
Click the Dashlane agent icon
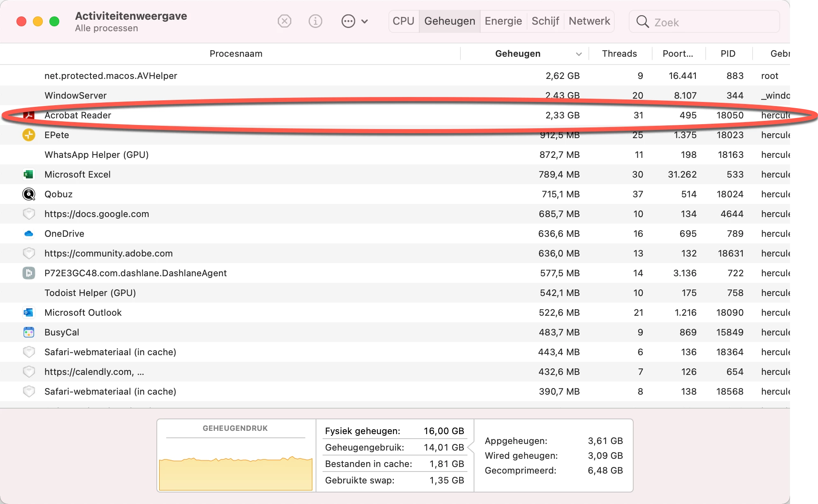[29, 273]
